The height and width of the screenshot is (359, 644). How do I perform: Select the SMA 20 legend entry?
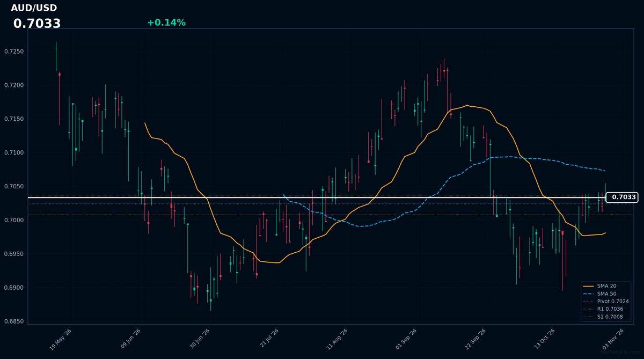coord(606,286)
